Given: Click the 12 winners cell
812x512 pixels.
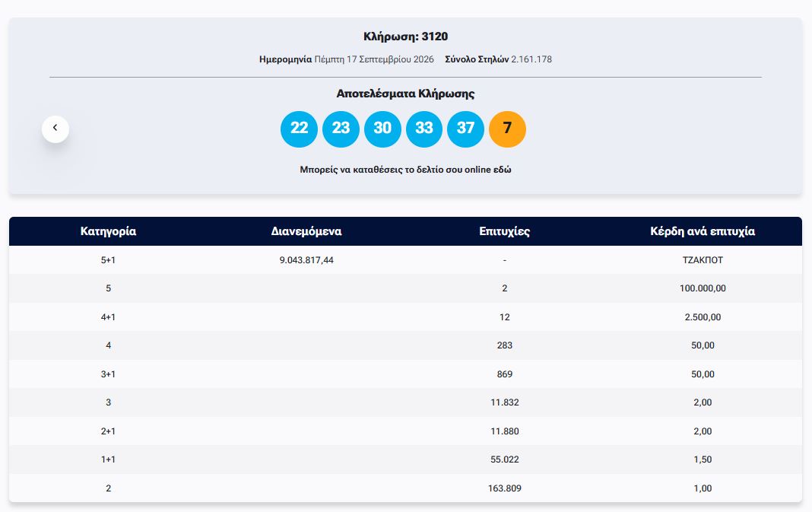Looking at the screenshot, I should click(504, 317).
